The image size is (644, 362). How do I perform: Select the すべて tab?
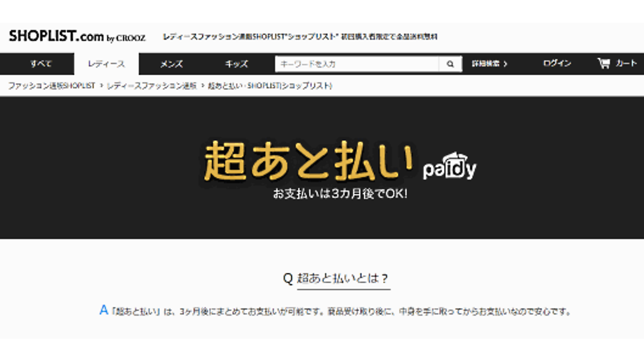[40, 64]
